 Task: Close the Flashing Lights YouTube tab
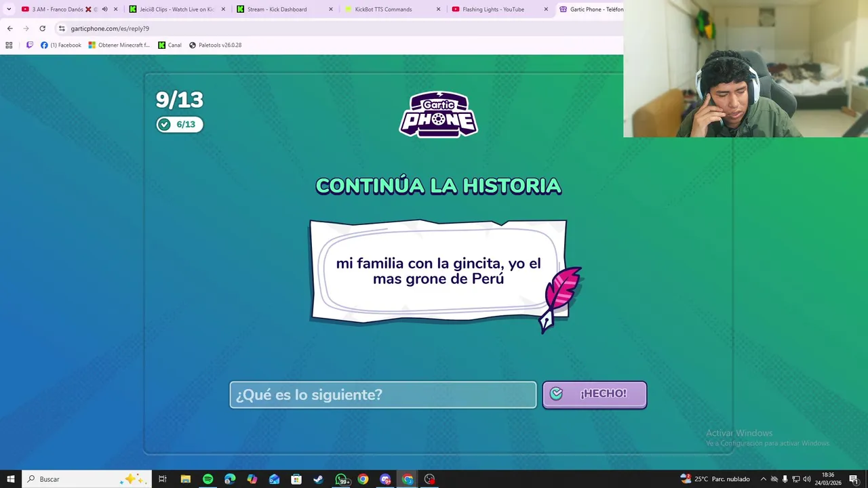click(x=546, y=9)
